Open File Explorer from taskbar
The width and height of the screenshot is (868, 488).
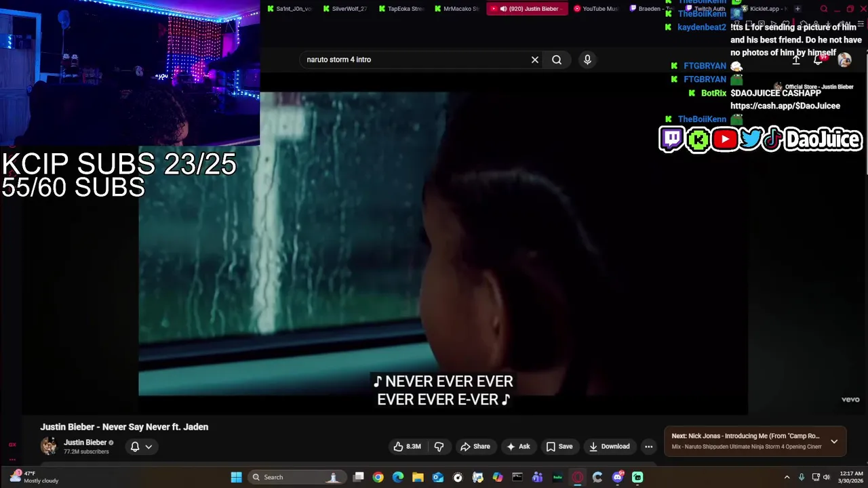[x=418, y=477]
